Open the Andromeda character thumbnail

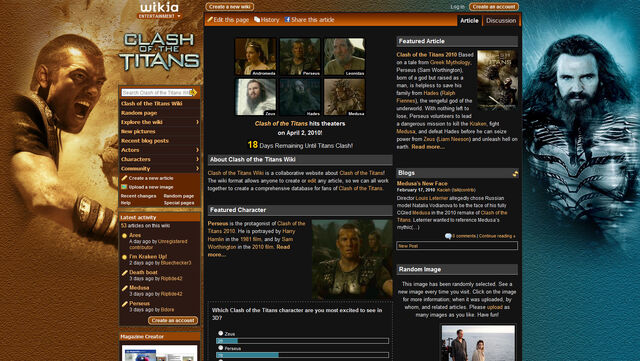(x=256, y=57)
